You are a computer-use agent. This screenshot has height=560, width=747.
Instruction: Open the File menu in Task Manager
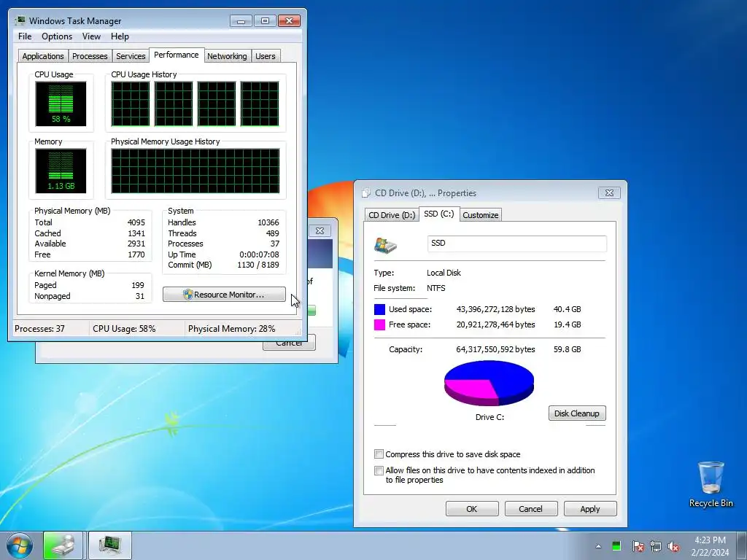click(x=25, y=36)
